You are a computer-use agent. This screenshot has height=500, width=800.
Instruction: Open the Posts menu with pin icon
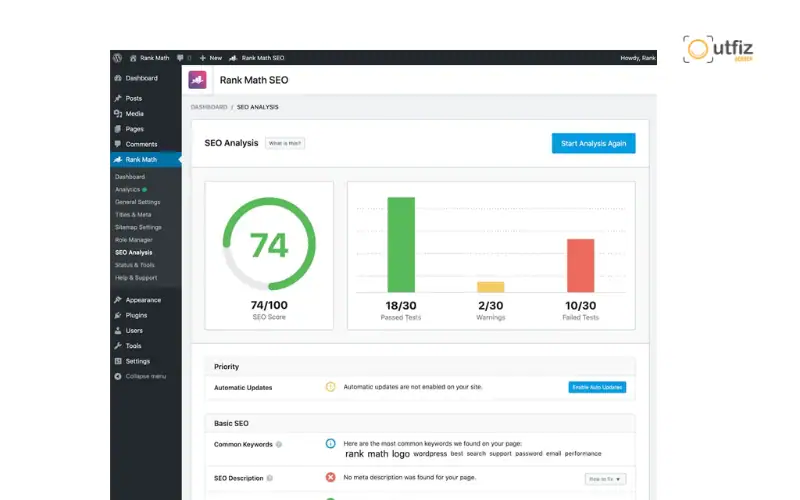129,98
